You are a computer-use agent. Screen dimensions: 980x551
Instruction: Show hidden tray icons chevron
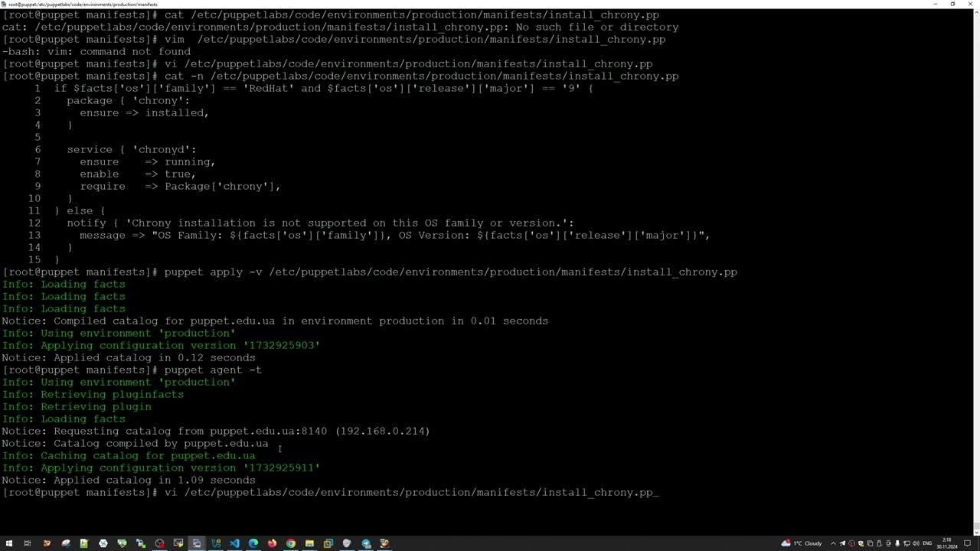[833, 543]
